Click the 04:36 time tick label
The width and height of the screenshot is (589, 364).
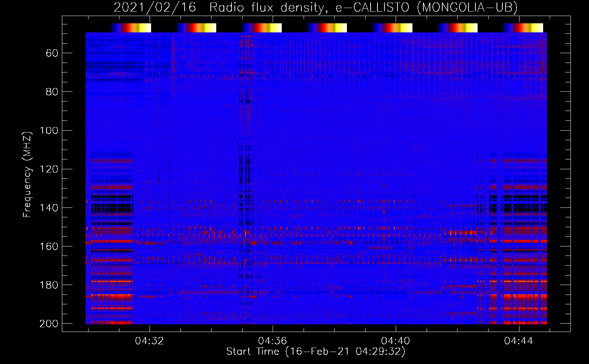tap(273, 341)
